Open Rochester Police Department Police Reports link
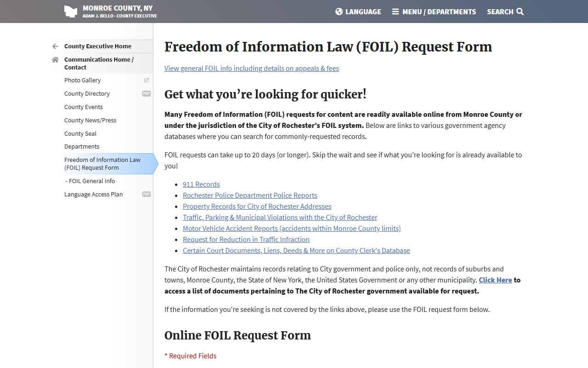The height and width of the screenshot is (368, 588). click(x=250, y=195)
